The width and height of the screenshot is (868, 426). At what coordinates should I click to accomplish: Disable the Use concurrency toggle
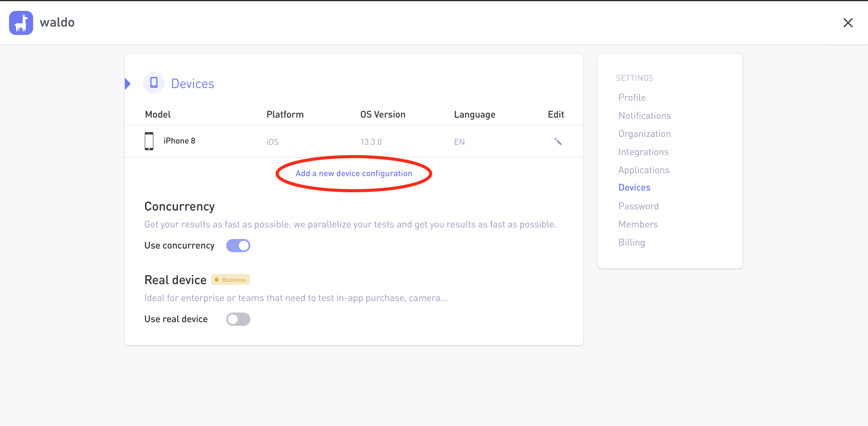click(238, 245)
